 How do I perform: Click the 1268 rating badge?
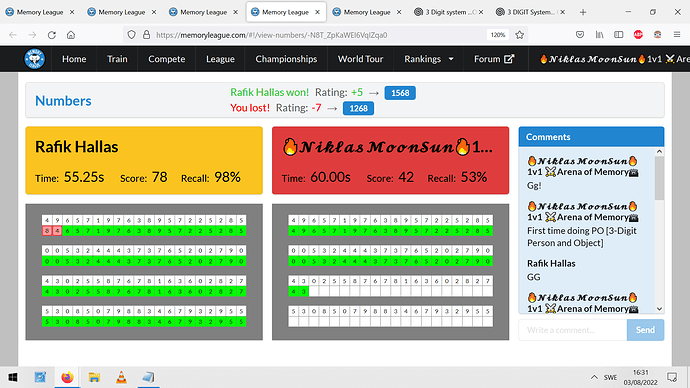tap(358, 108)
